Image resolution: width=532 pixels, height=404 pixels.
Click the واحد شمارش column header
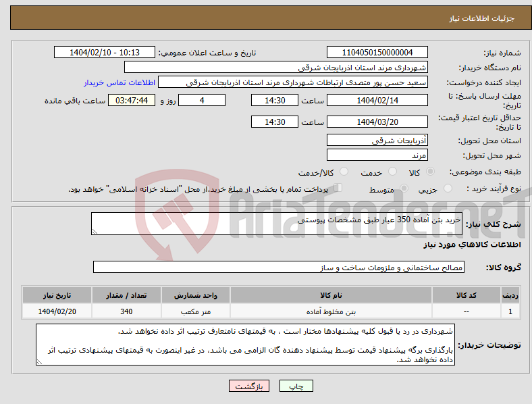[x=195, y=295]
